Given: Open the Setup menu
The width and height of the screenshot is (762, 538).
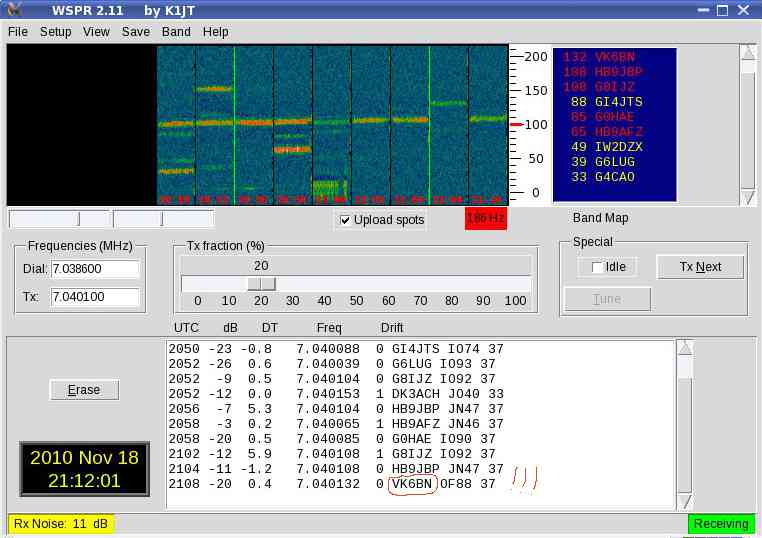Looking at the screenshot, I should [55, 32].
